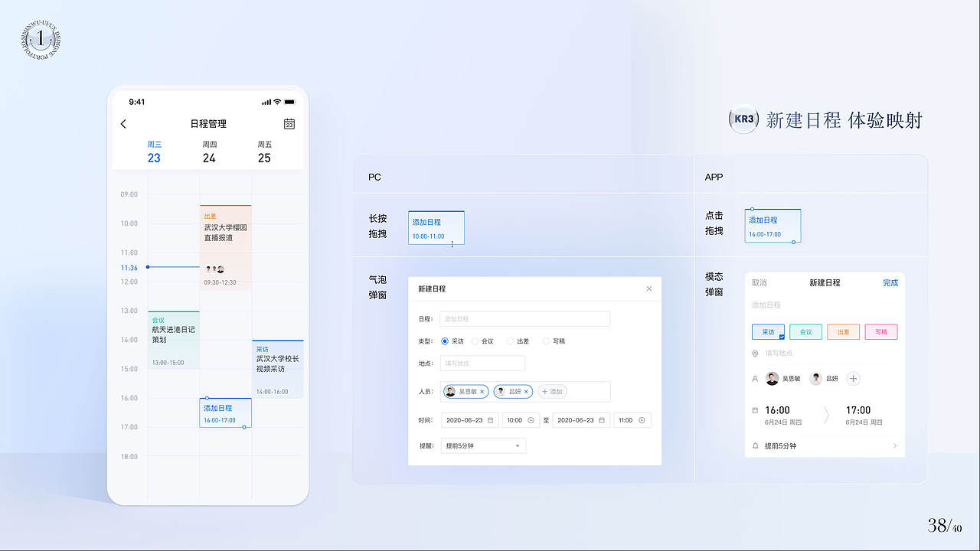This screenshot has height=551, width=980.
Task: Click clock icon in 10:00 time field
Action: point(531,420)
